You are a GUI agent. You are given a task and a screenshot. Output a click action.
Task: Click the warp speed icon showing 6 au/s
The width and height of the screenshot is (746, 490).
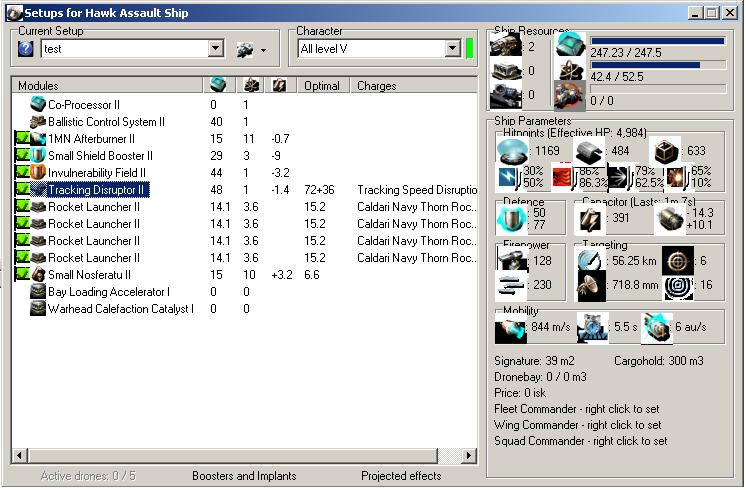(x=657, y=328)
